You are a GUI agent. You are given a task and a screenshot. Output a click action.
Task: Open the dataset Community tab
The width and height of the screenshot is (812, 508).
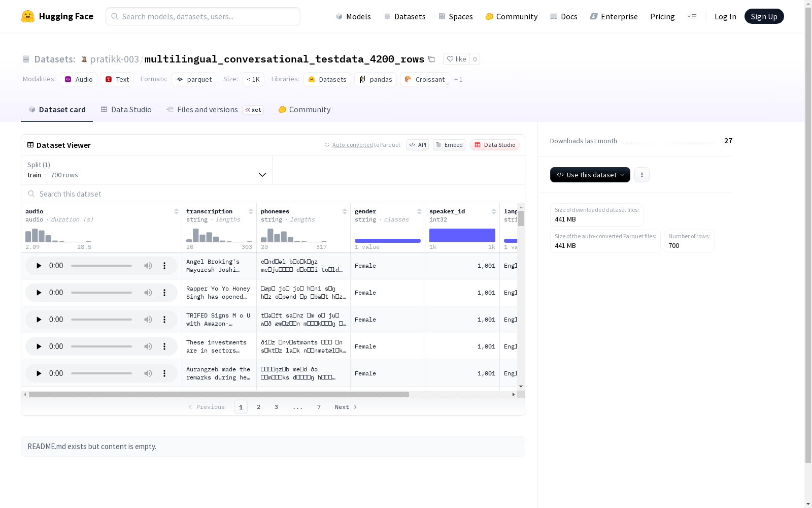304,110
